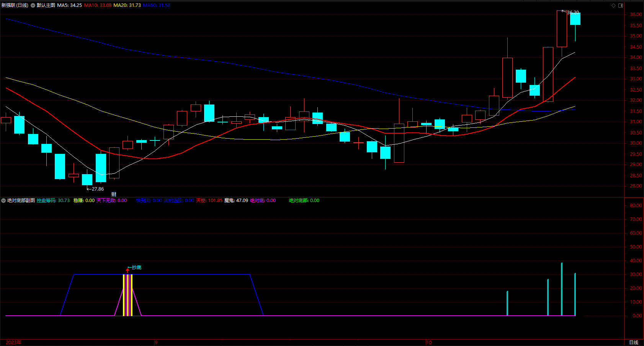
Task: Select the 天使: 101.85 value
Action: [x=209, y=201]
